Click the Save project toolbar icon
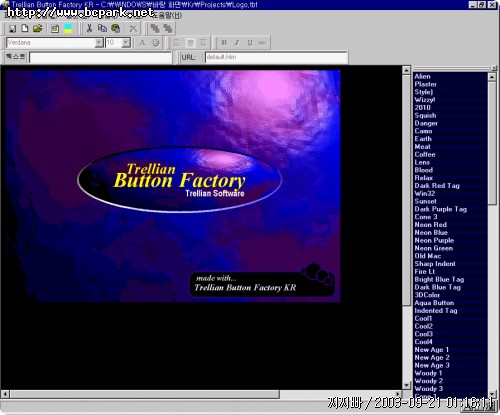 (12, 29)
